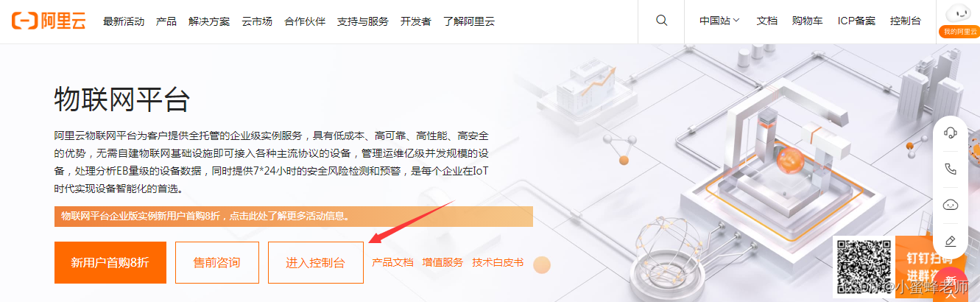Click the 新用户首购8折 orange button
Screen dimensions: 980x302
(x=110, y=262)
